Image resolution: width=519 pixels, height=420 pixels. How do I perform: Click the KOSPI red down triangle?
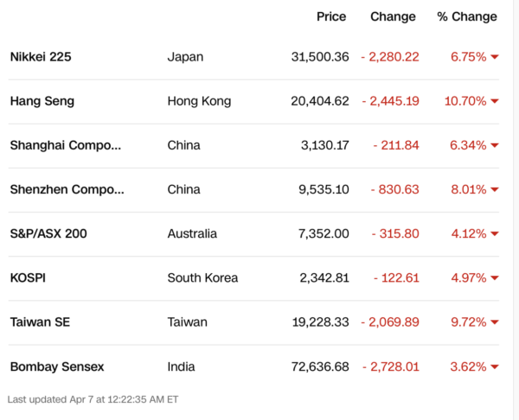click(495, 278)
